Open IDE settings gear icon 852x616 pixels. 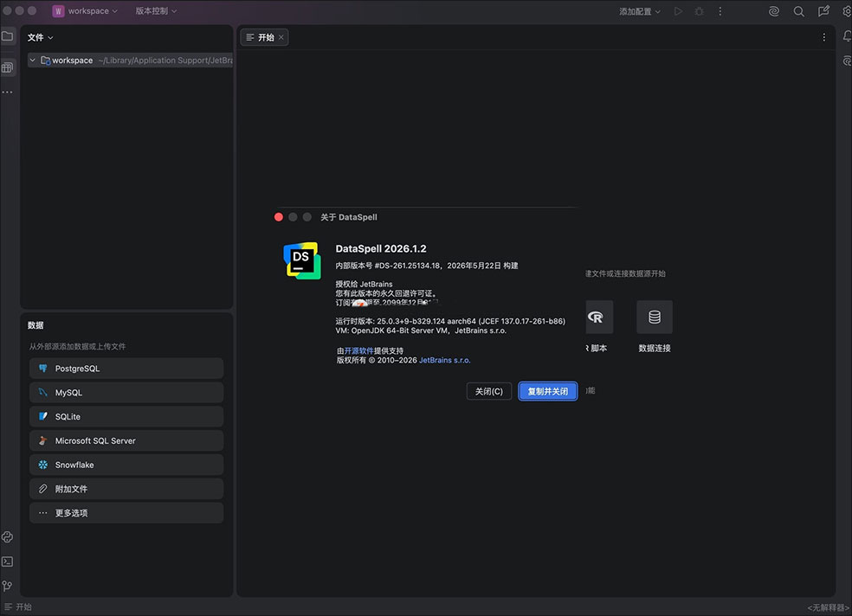click(x=847, y=11)
